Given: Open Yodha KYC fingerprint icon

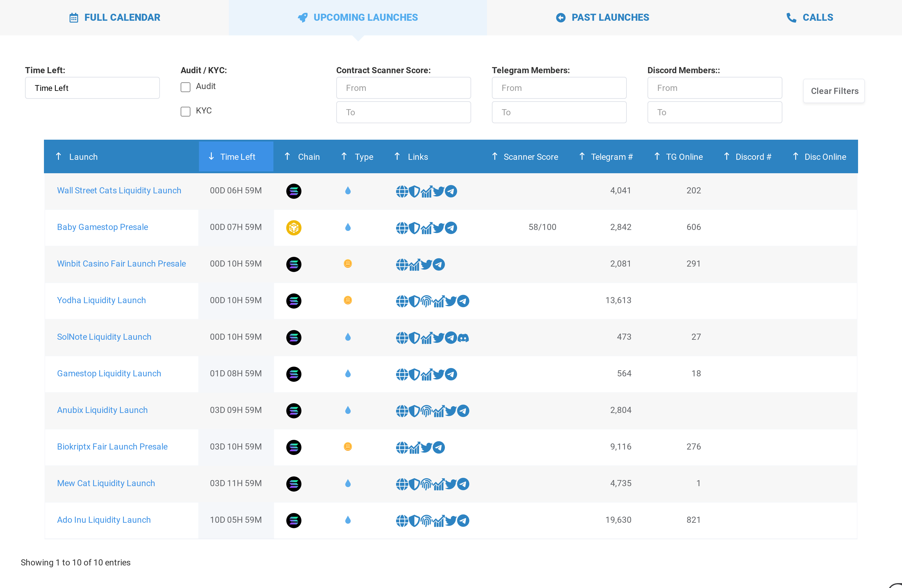Looking at the screenshot, I should click(x=426, y=301).
